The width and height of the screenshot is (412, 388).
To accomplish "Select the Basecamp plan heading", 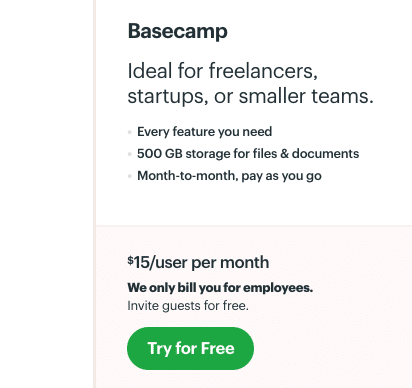I will click(178, 32).
